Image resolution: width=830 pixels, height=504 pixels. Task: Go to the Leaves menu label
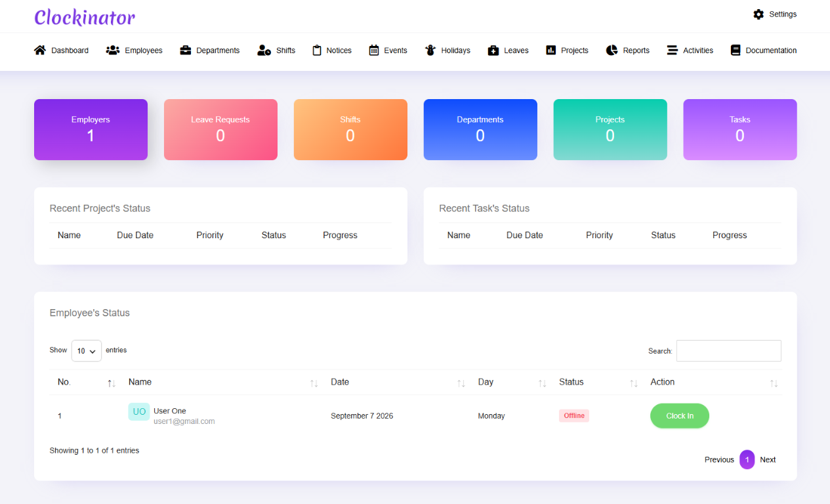pyautogui.click(x=516, y=51)
